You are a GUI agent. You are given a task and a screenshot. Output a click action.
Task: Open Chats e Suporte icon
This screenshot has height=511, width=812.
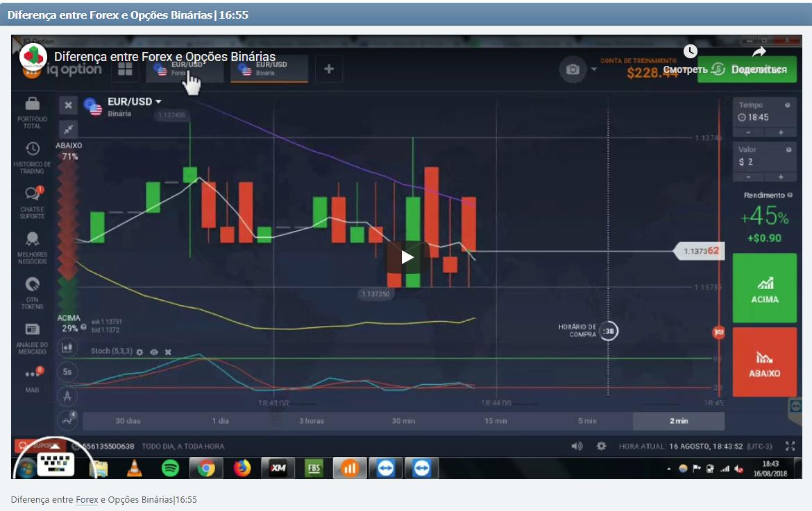(33, 194)
